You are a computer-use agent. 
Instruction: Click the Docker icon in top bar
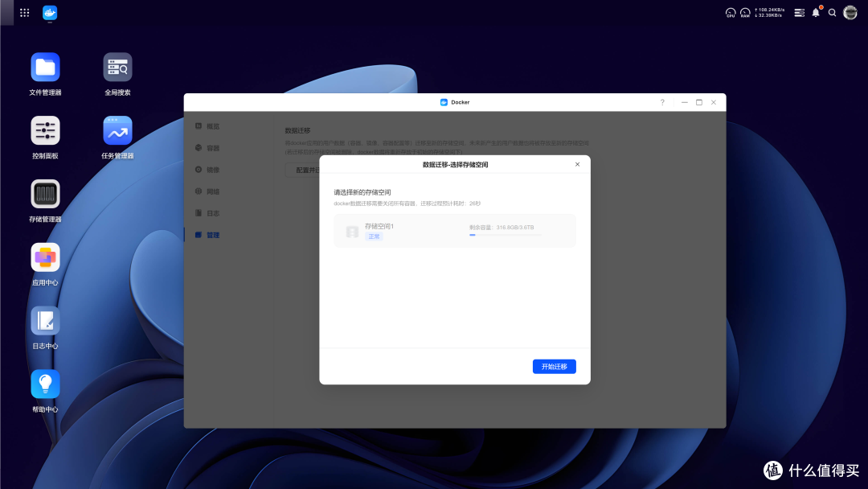(x=50, y=13)
